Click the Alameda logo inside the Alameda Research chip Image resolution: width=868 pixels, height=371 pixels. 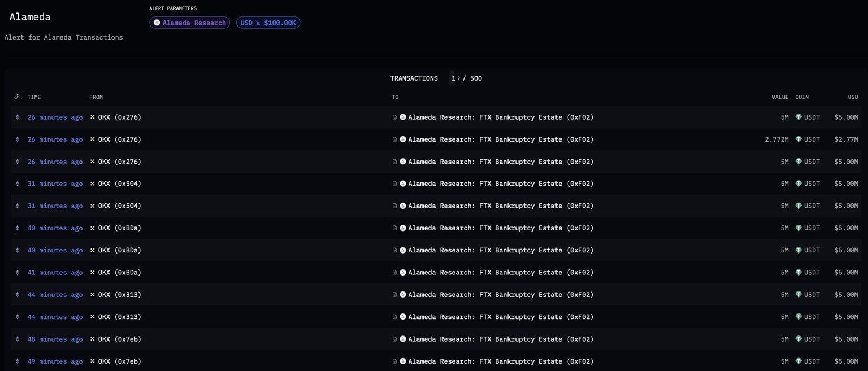pos(157,23)
